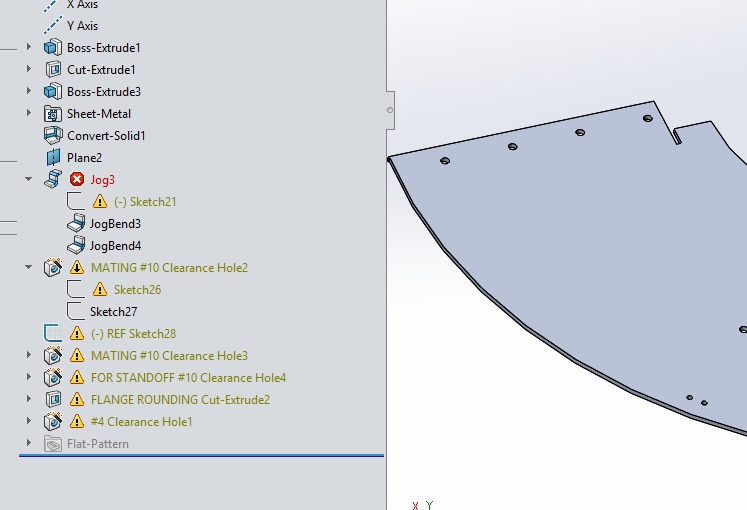Collapse the Jog3 feature

pyautogui.click(x=29, y=179)
